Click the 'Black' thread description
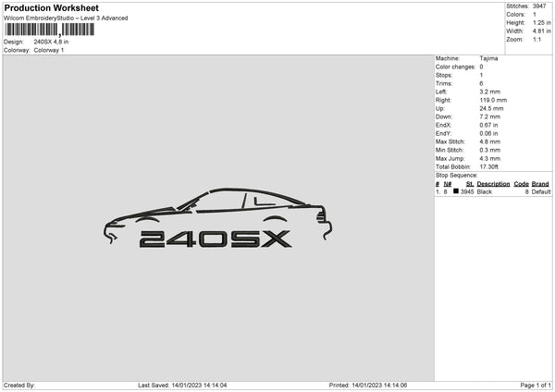 (484, 191)
